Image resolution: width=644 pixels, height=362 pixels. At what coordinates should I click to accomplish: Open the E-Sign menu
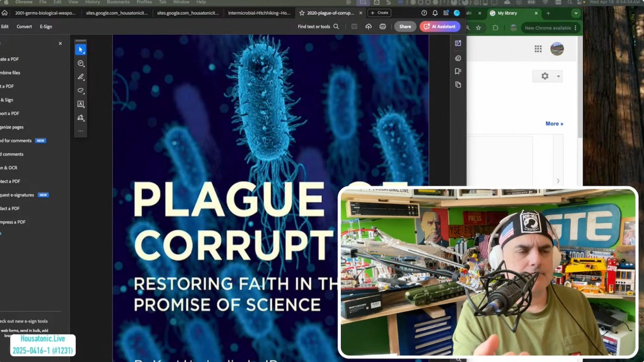click(46, 27)
